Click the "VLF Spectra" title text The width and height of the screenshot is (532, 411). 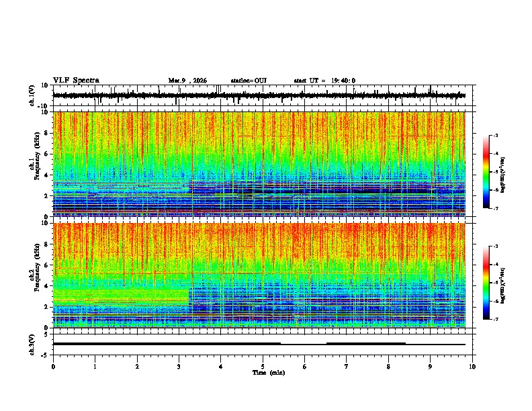tap(76, 81)
